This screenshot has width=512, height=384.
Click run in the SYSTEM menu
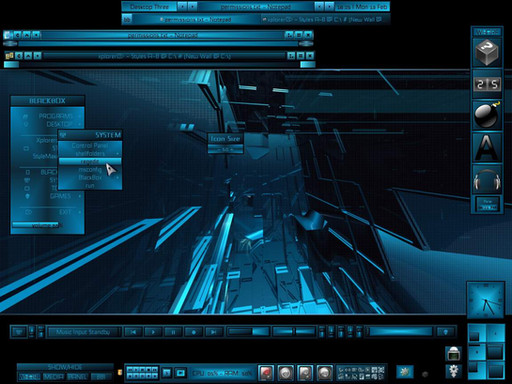pos(90,186)
